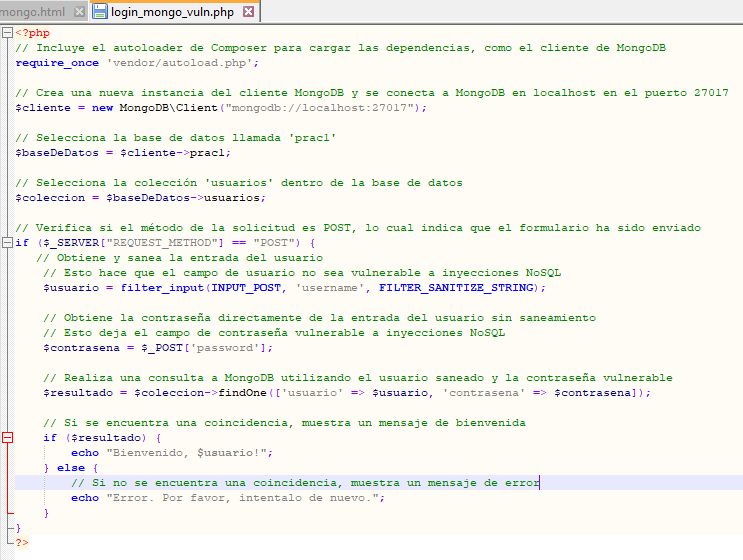Click the "Bienvenido, $usuario!" string
743x560 pixels.
pyautogui.click(x=187, y=453)
